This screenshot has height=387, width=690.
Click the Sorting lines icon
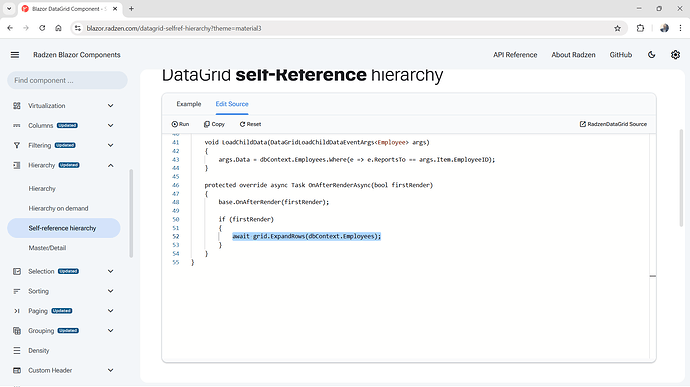click(17, 291)
